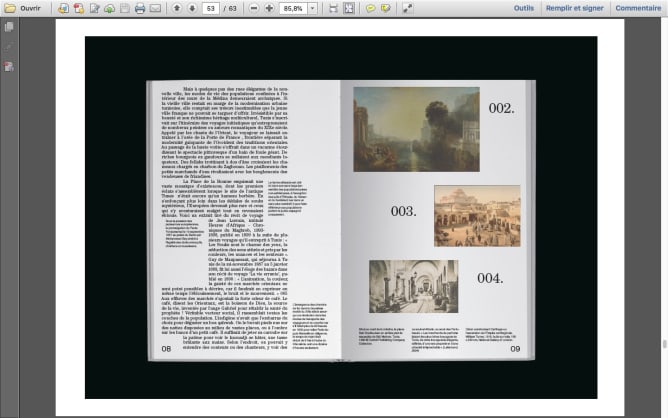Click the page number field showing 53

[x=210, y=8]
